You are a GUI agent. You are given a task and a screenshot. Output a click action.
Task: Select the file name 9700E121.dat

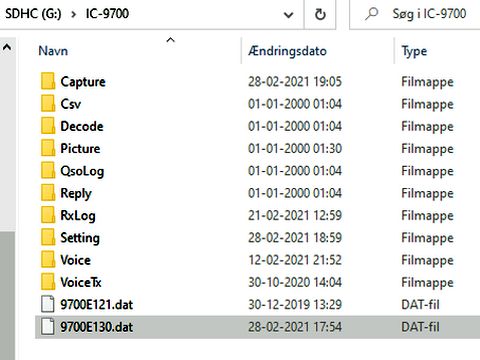[x=96, y=305]
